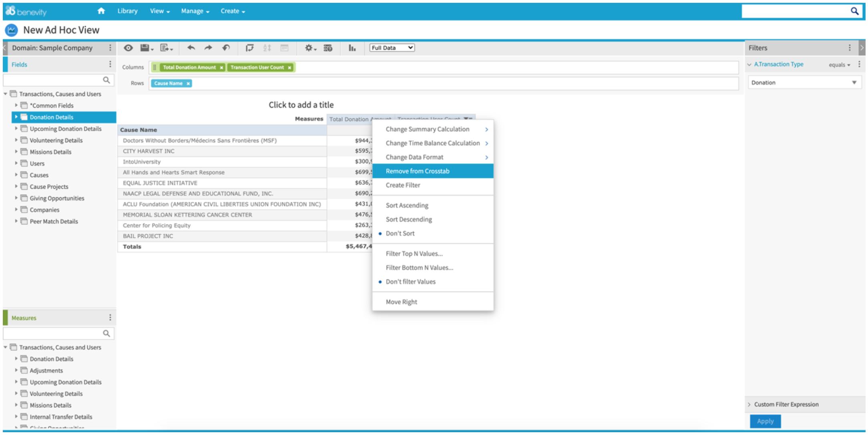
Task: Select the Don't Sort option
Action: [x=400, y=234]
